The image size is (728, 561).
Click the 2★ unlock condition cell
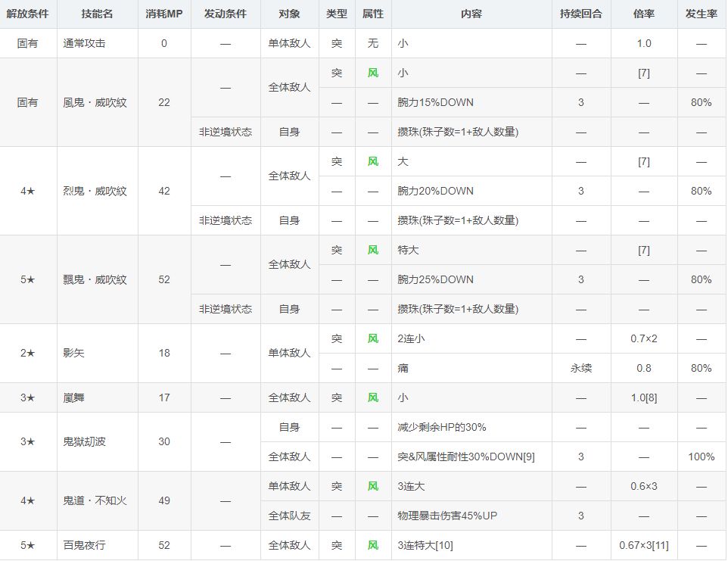27,353
